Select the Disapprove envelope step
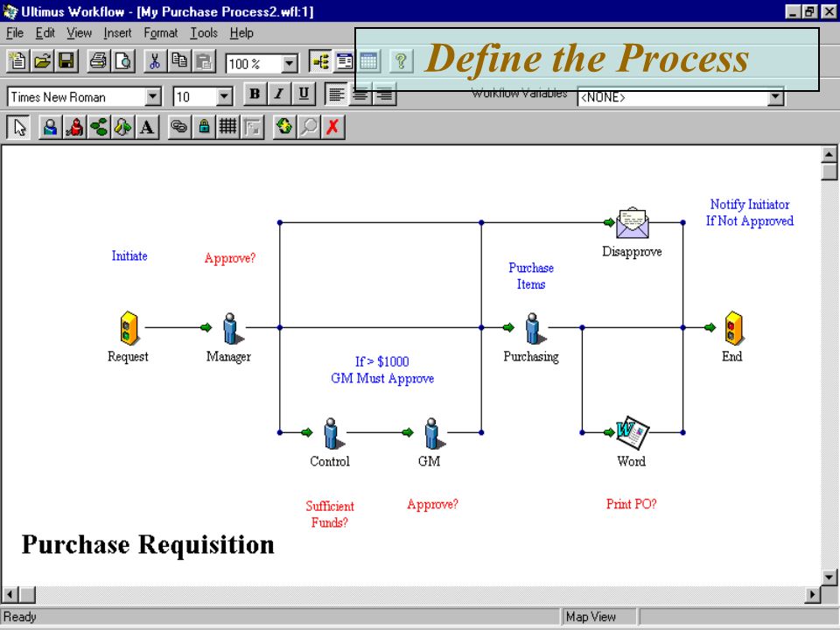Screen dimensions: 840x630 pyautogui.click(x=633, y=223)
